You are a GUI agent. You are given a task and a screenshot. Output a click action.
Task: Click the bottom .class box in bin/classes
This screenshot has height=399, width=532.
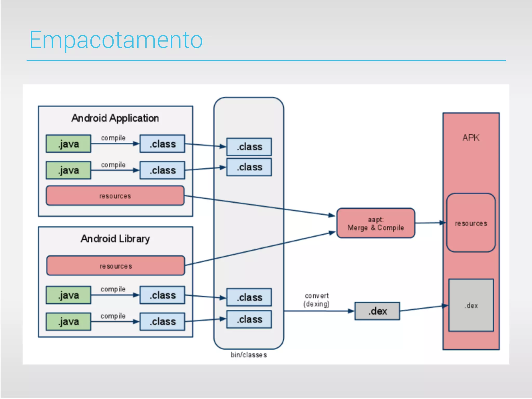249,320
